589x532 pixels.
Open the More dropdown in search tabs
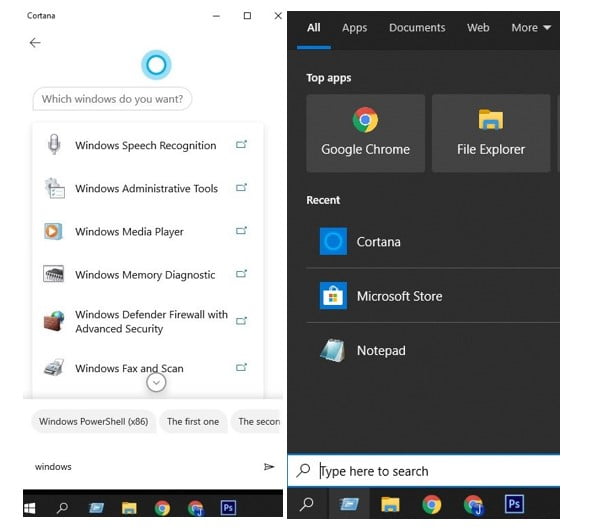pos(531,28)
